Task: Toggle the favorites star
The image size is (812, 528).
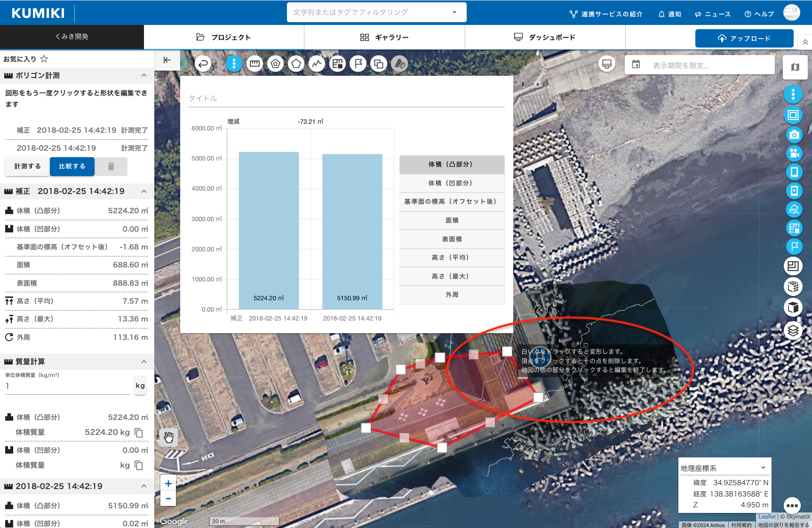Action: coord(44,59)
